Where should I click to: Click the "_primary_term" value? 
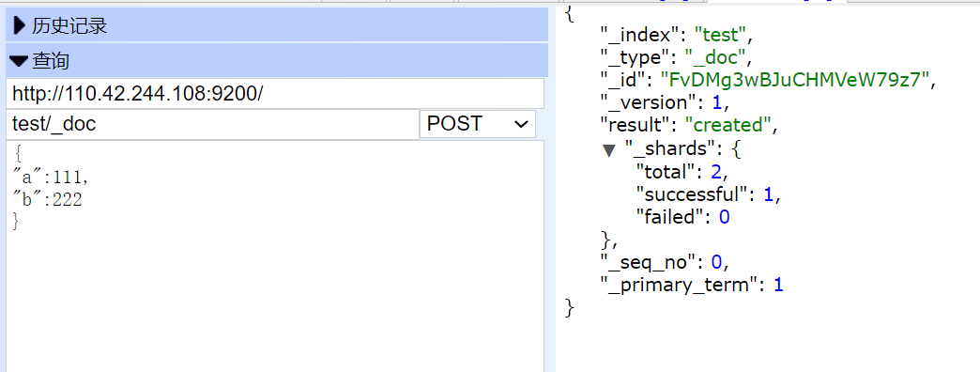coord(778,285)
